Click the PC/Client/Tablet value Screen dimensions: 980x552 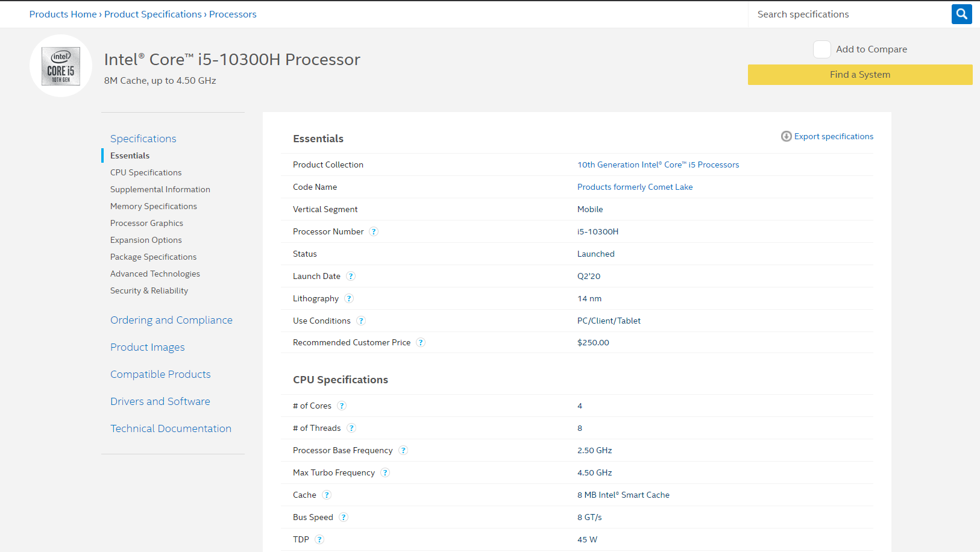pyautogui.click(x=609, y=321)
